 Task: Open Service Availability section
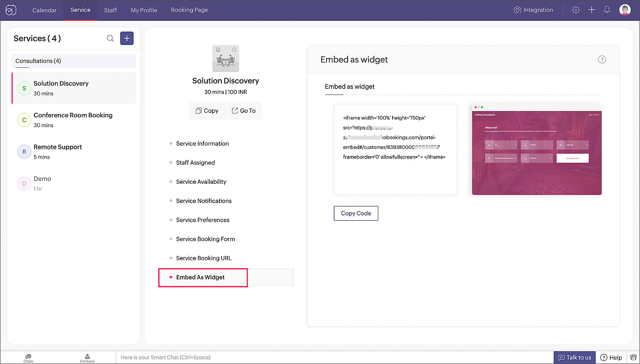click(201, 182)
